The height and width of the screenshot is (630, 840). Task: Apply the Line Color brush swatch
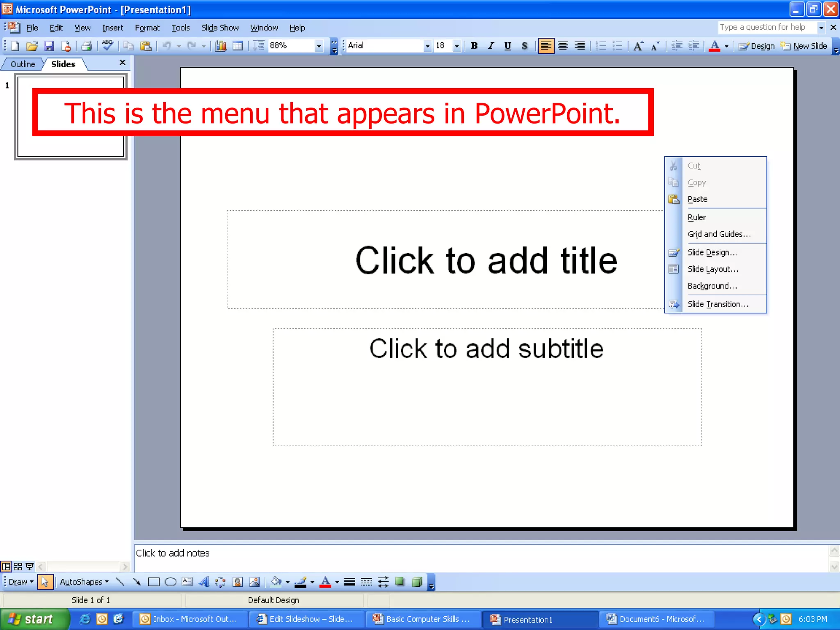click(301, 582)
